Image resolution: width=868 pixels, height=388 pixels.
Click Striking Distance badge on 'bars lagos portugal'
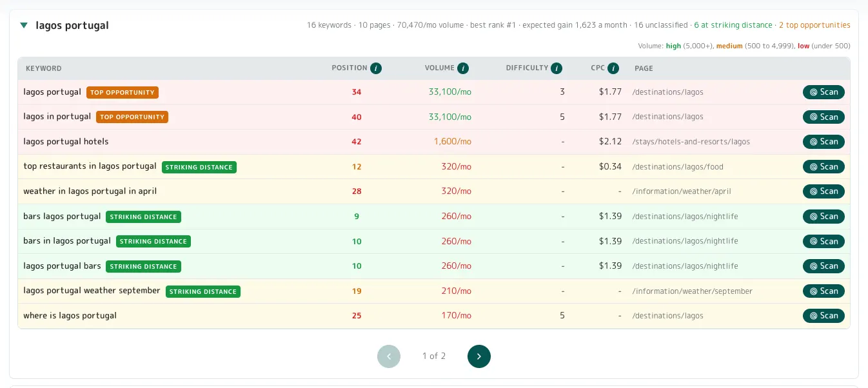click(143, 217)
